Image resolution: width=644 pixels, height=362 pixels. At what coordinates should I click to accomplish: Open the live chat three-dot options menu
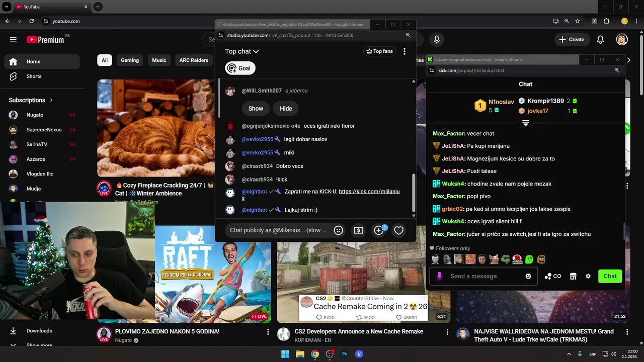tap(404, 51)
